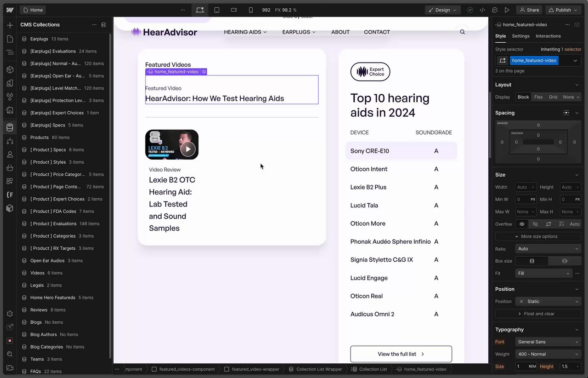This screenshot has width=588, height=378.
Task: Select the base desktop breakpoint icon
Action: click(200, 10)
